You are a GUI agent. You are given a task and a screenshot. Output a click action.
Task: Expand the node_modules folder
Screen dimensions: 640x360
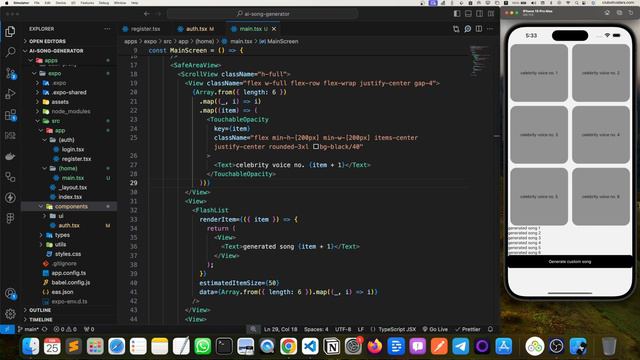[x=69, y=111]
